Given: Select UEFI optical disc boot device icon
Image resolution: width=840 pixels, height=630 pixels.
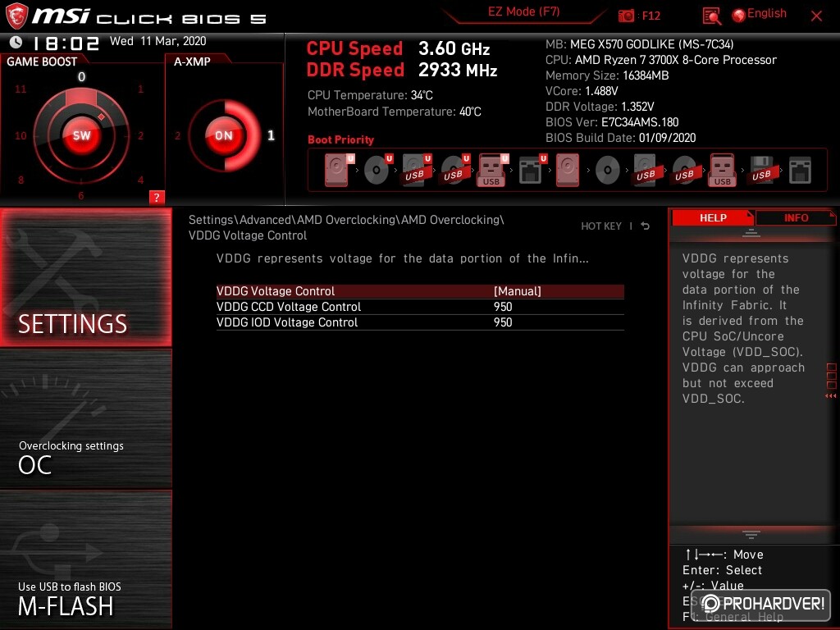Looking at the screenshot, I should (x=377, y=170).
